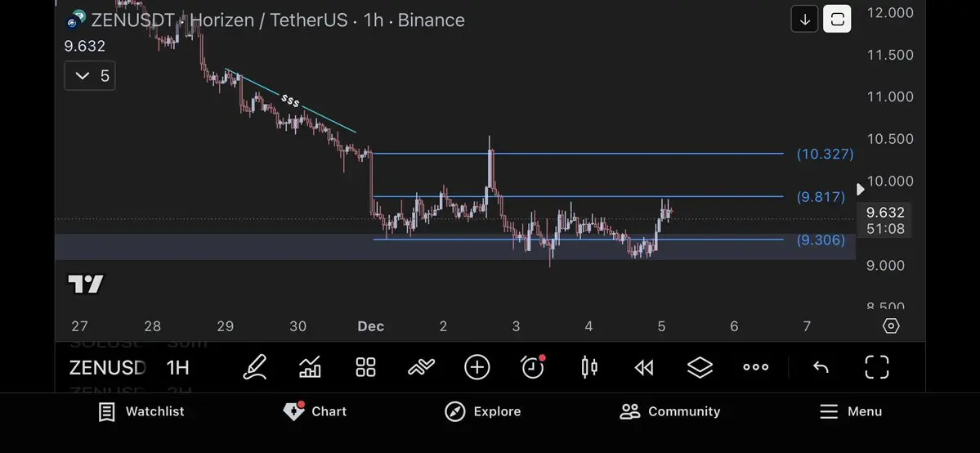The width and height of the screenshot is (980, 453).
Task: Open the Menu tab
Action: 851,411
